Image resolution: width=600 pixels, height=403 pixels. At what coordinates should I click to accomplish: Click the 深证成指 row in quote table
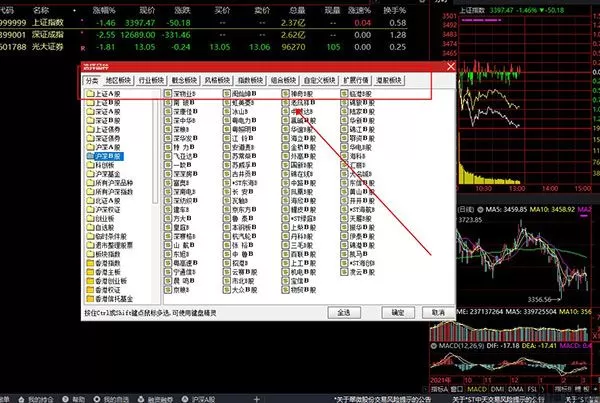[203, 35]
